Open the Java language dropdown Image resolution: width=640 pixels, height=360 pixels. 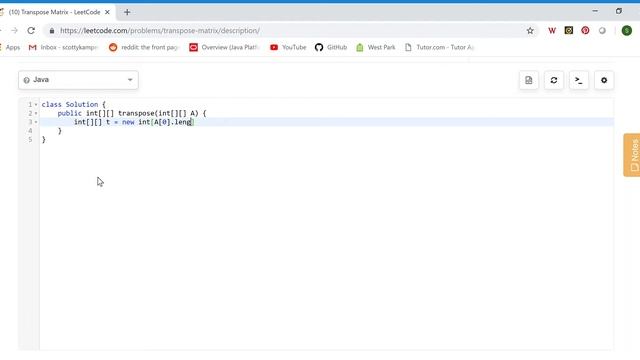[78, 80]
